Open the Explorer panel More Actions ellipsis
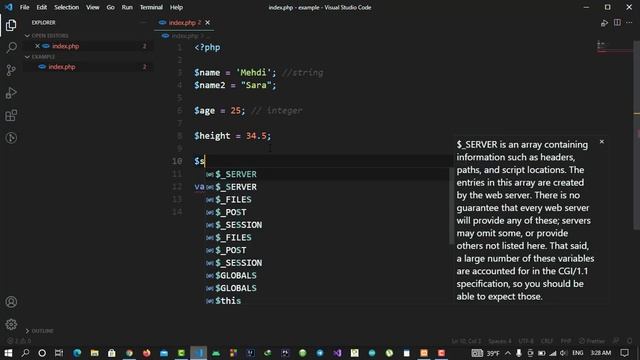This screenshot has width=640, height=360. [143, 22]
